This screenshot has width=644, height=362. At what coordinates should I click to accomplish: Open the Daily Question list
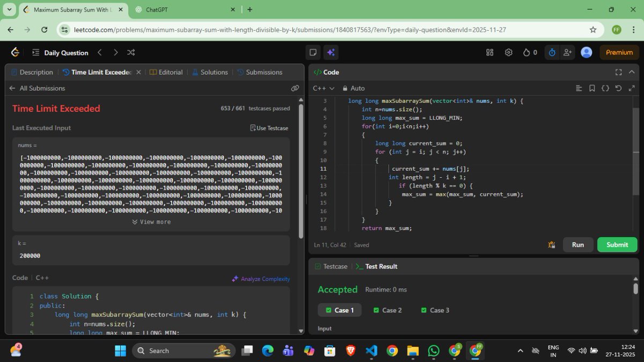click(60, 52)
